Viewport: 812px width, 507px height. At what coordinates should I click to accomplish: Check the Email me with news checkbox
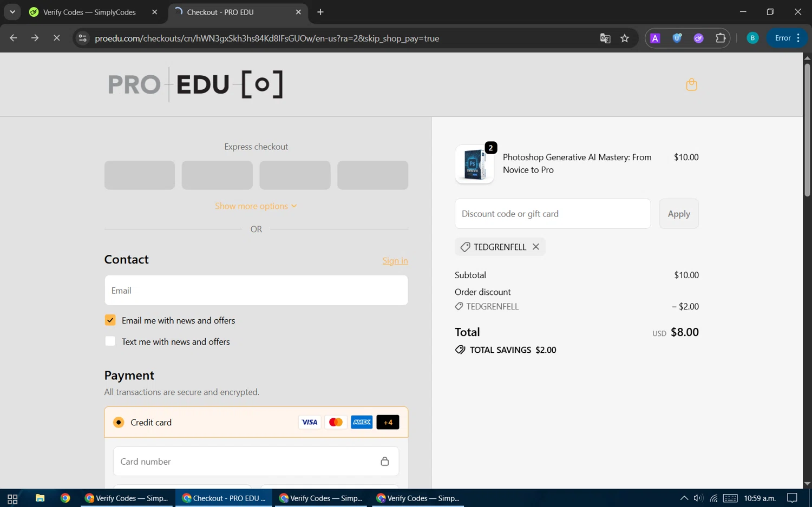110,320
